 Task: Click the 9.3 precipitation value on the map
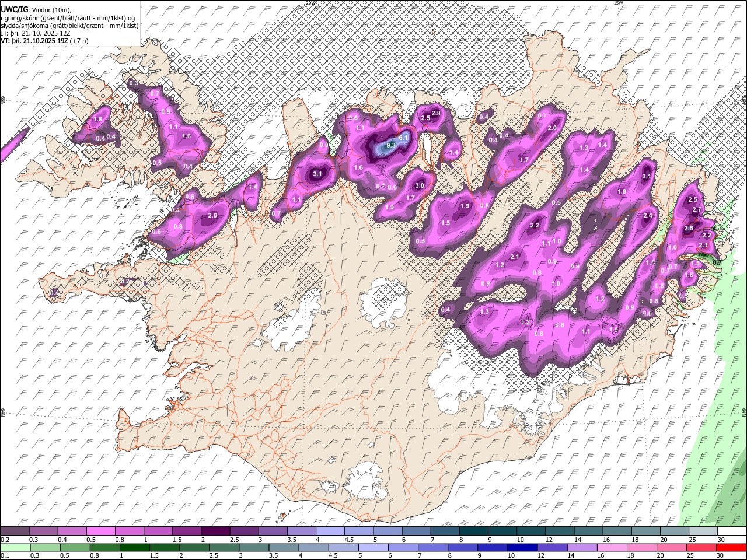point(391,145)
